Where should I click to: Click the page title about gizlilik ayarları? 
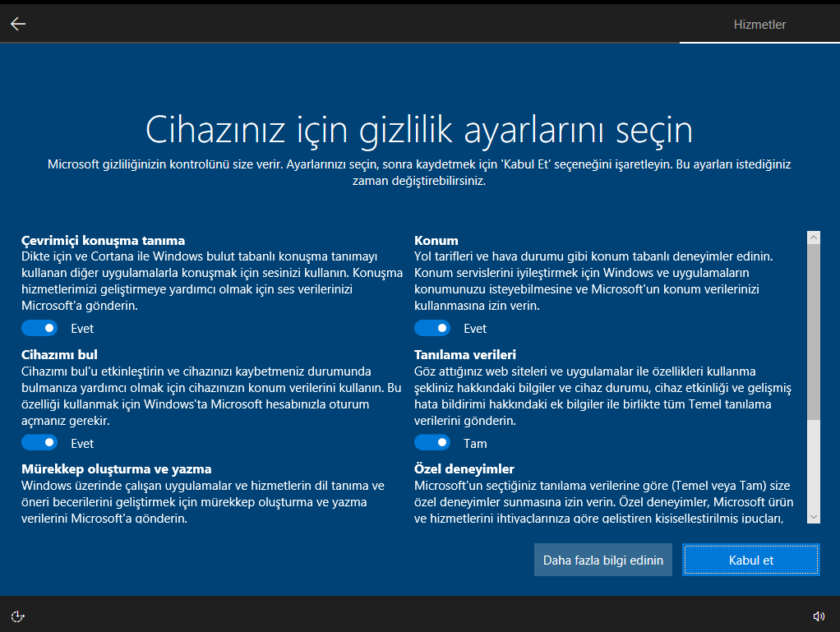pyautogui.click(x=419, y=130)
